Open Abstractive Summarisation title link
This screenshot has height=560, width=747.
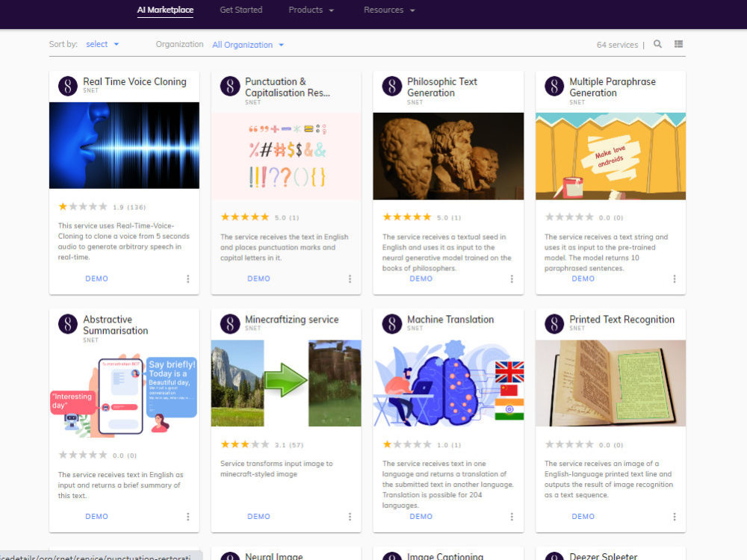pos(115,325)
